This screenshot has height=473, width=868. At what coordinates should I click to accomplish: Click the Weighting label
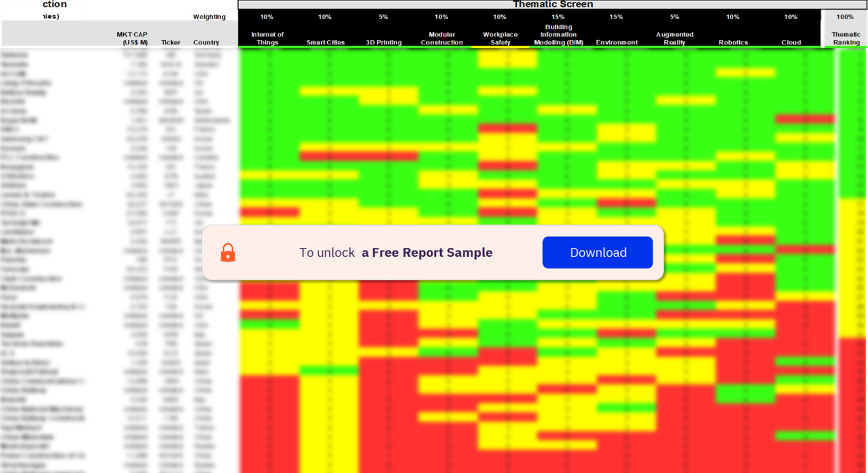point(209,17)
